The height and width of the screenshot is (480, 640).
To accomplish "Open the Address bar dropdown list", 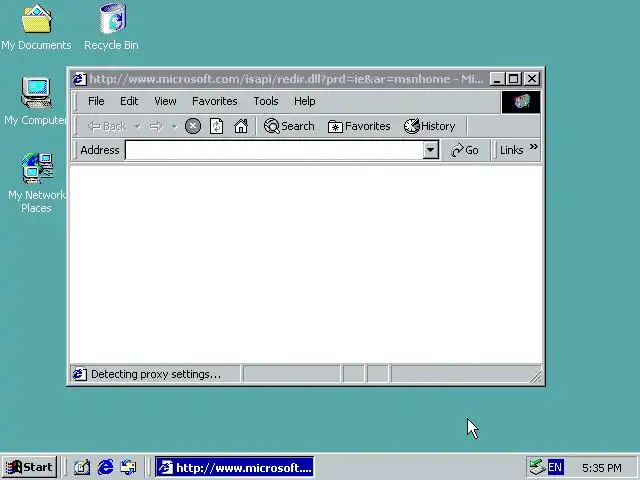I will (430, 150).
